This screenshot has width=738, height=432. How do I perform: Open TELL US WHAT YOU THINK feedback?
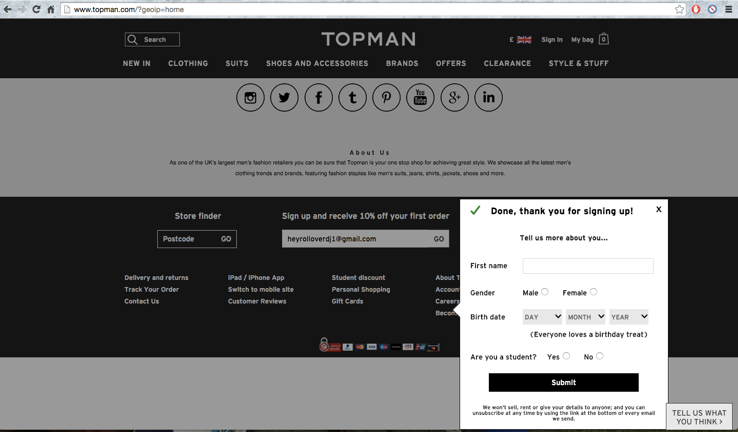pyautogui.click(x=699, y=417)
